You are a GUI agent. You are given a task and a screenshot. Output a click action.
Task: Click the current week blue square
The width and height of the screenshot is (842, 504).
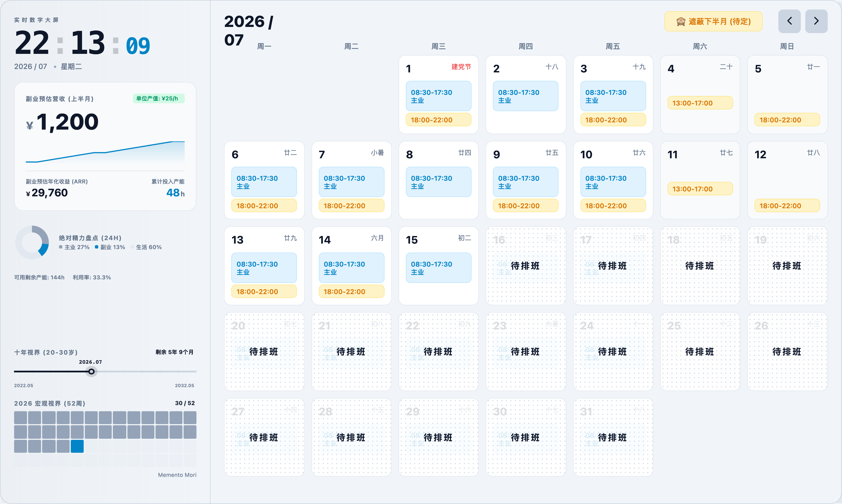coord(77,446)
